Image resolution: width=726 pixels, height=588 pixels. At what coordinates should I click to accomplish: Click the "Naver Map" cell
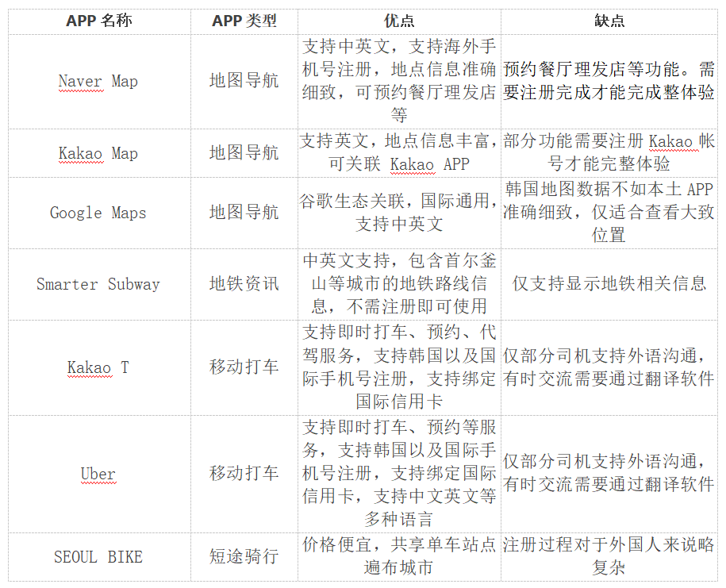98,82
